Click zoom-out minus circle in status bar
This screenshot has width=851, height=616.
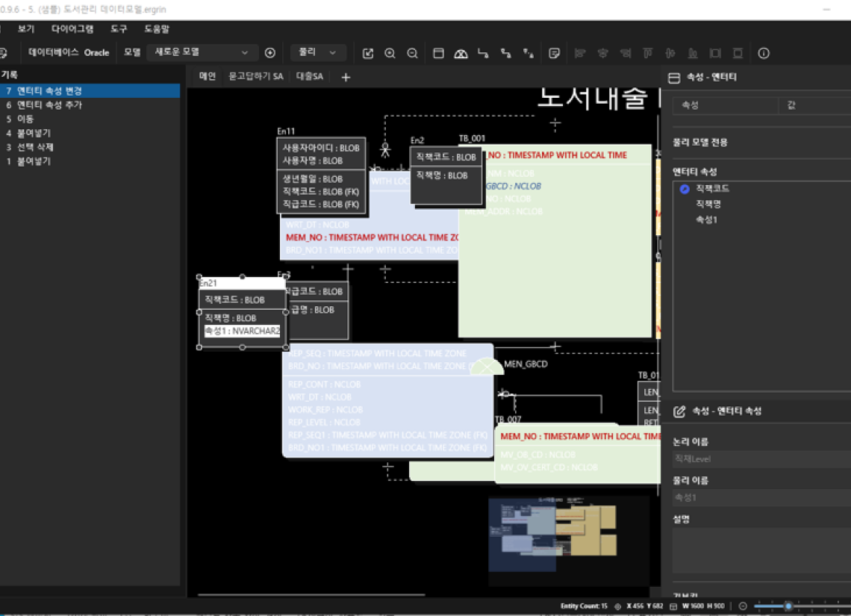point(743,606)
